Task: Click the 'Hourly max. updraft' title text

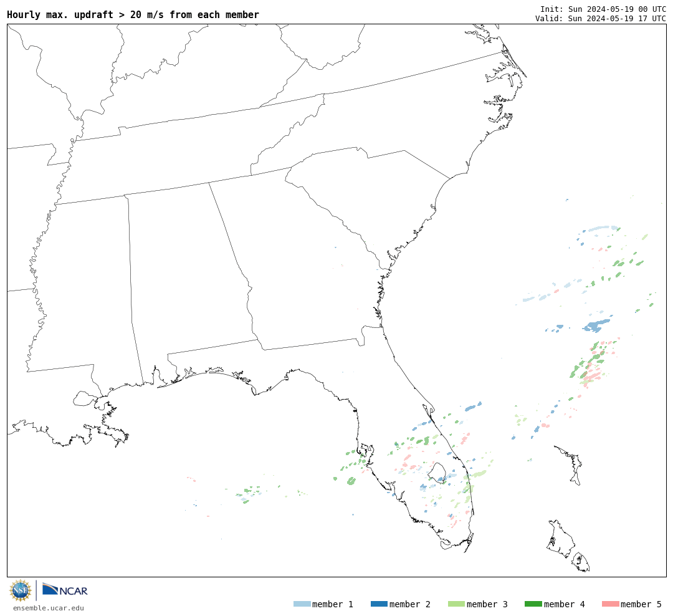Action: coord(133,15)
